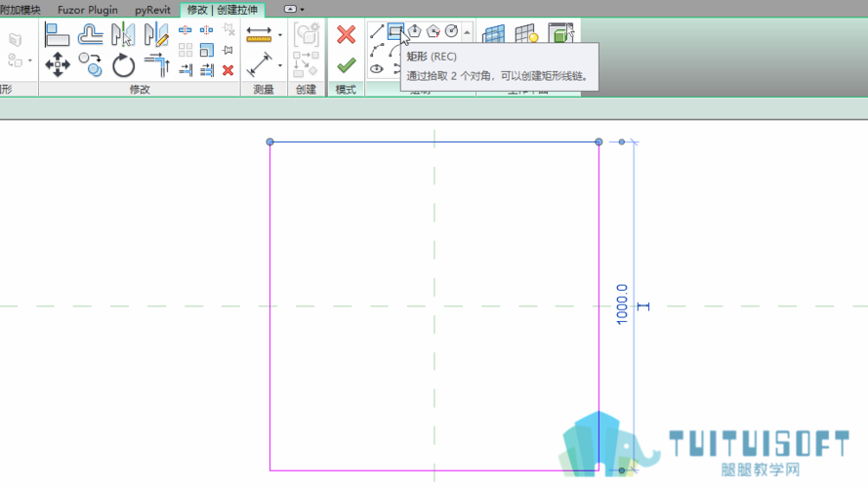Viewport: 868px width, 488px height.
Task: Make the temporary dimension permanent
Action: [643, 305]
